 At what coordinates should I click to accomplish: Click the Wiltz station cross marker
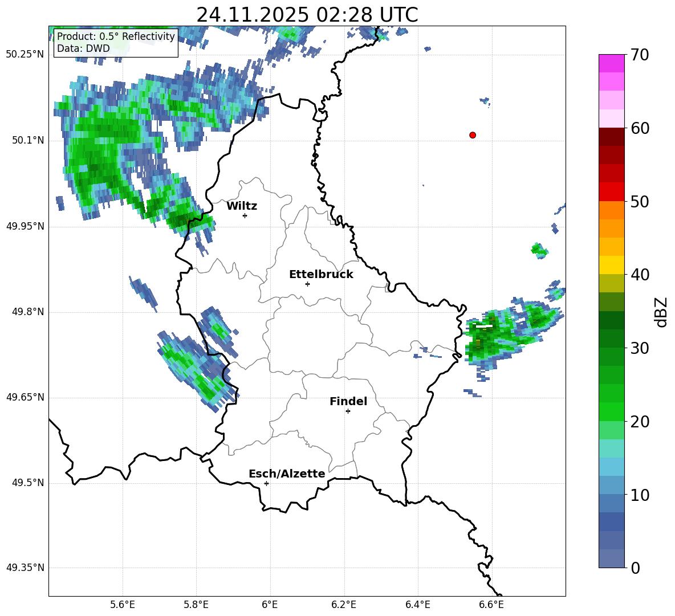(x=245, y=215)
